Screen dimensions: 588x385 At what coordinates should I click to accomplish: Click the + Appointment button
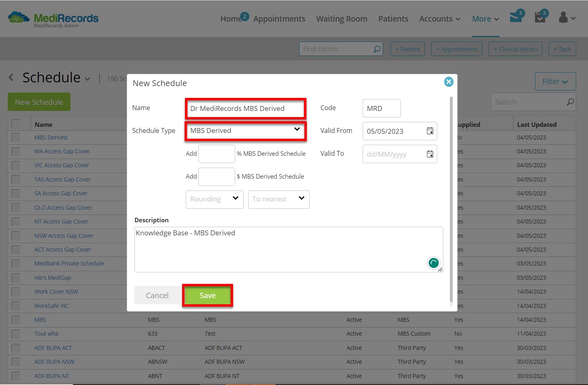(457, 49)
